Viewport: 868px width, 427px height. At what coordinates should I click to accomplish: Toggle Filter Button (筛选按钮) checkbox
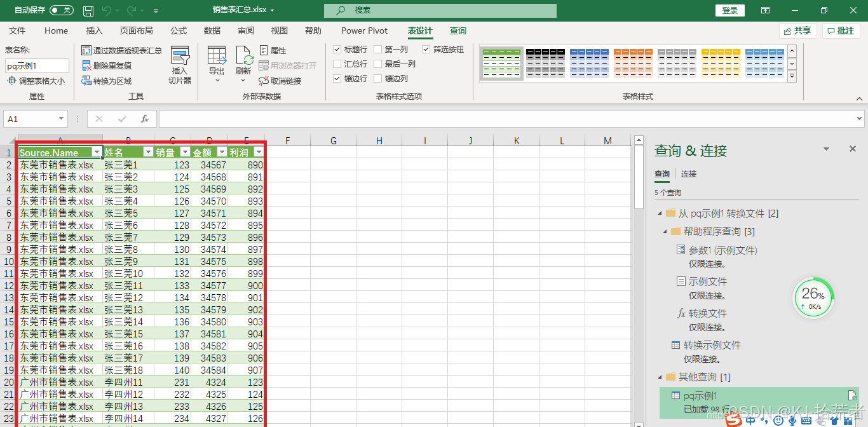(426, 49)
